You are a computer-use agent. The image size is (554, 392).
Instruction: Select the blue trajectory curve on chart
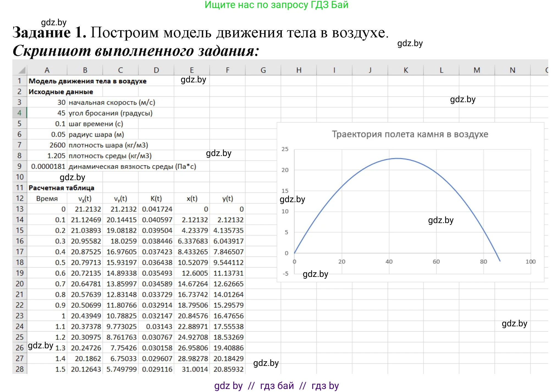tap(396, 159)
